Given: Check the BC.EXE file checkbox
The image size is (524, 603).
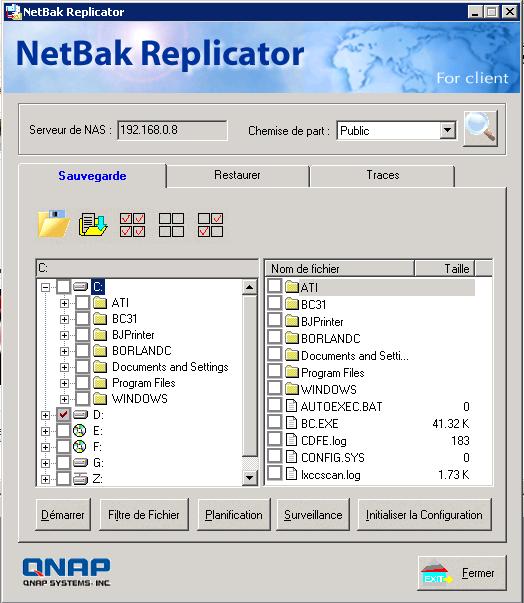Looking at the screenshot, I should [274, 423].
